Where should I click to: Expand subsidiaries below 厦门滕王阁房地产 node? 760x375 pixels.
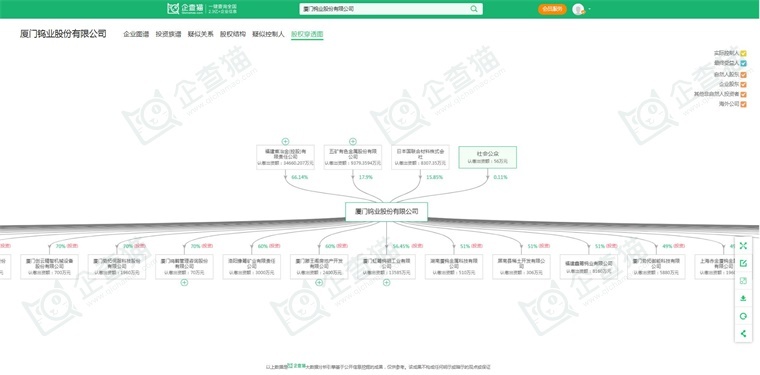click(319, 282)
